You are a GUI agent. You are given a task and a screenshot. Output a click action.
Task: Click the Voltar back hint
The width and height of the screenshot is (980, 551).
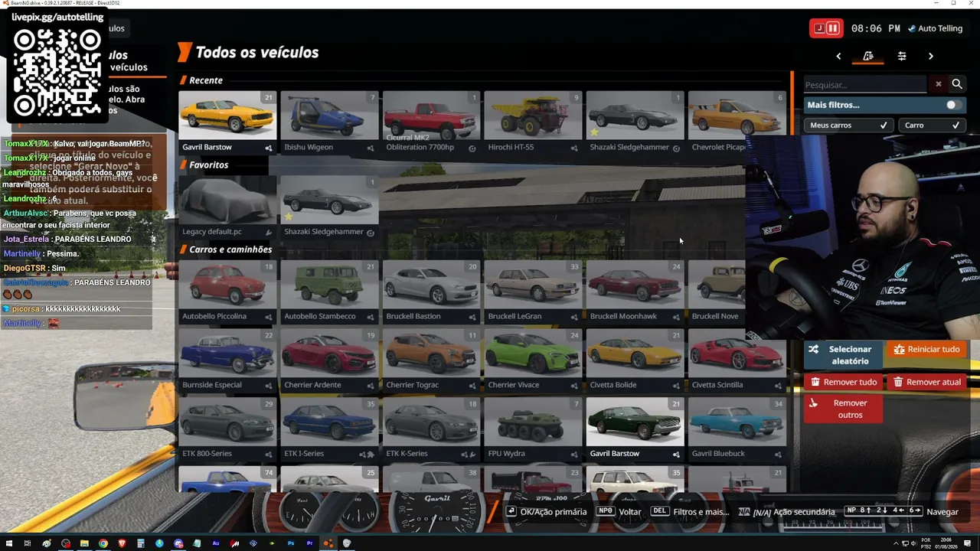(x=619, y=512)
